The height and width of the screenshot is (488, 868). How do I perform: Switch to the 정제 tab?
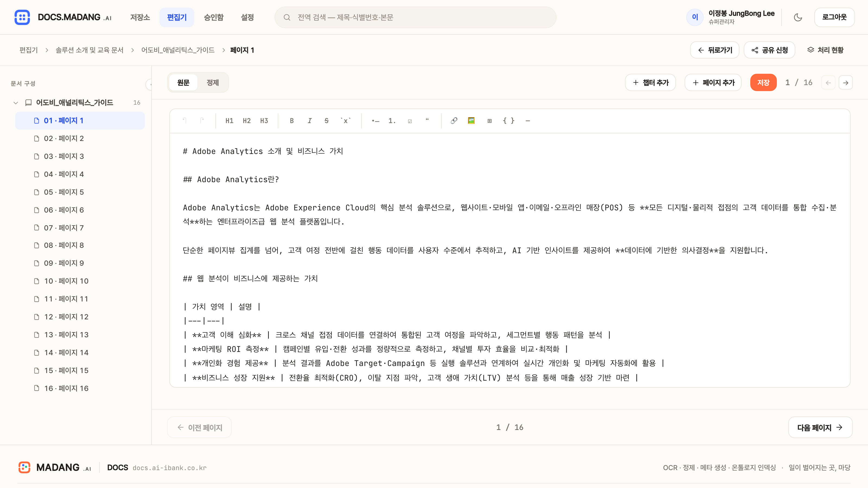click(213, 82)
